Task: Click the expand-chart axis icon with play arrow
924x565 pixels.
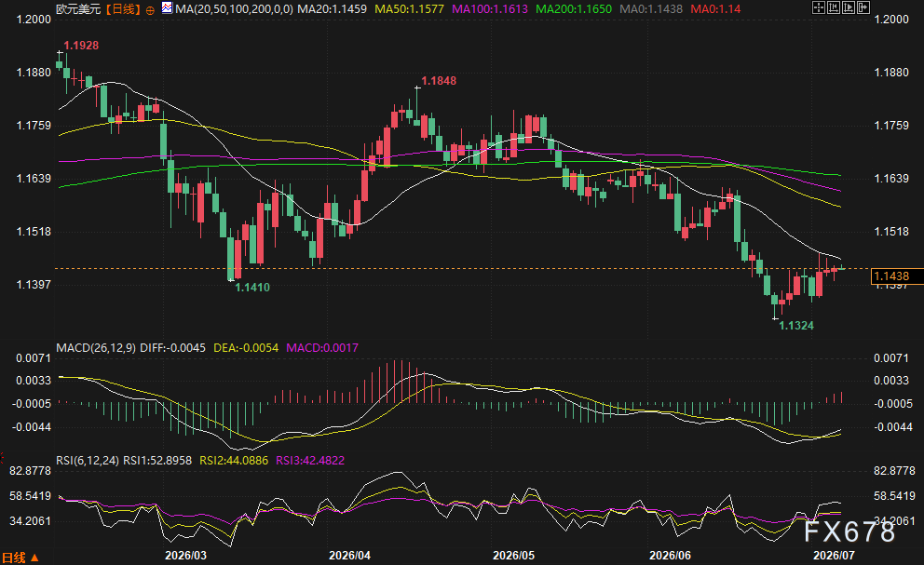Action: (x=849, y=7)
